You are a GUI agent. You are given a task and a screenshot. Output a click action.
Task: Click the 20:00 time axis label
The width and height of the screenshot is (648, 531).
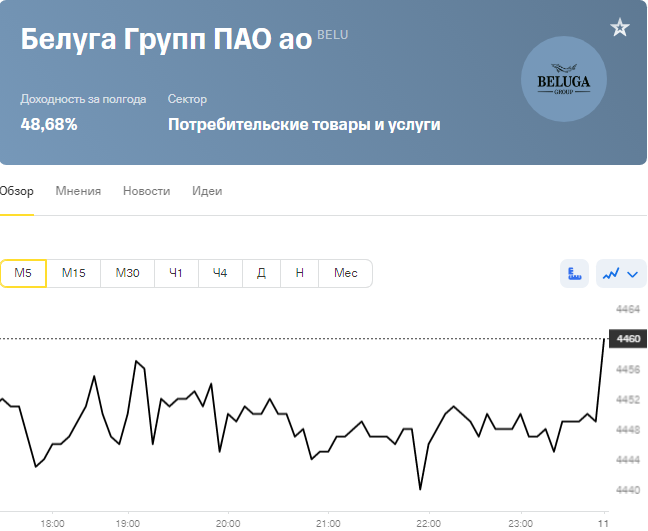(x=228, y=524)
